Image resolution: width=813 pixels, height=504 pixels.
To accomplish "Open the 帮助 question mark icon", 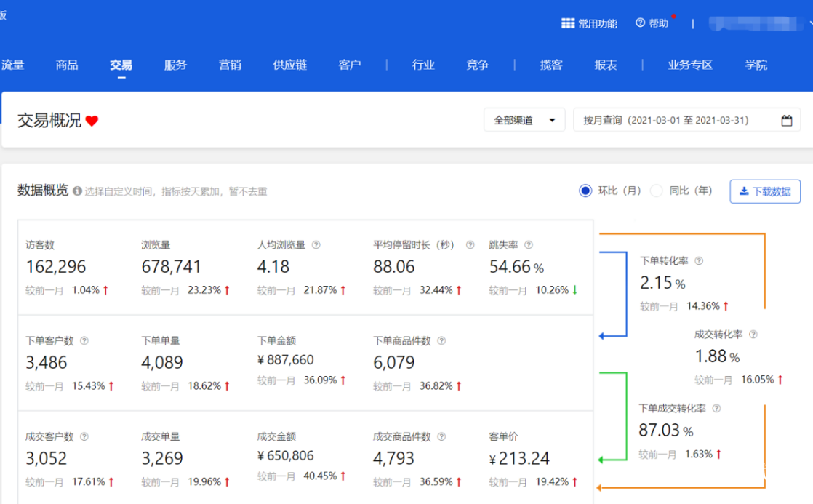I will [641, 23].
